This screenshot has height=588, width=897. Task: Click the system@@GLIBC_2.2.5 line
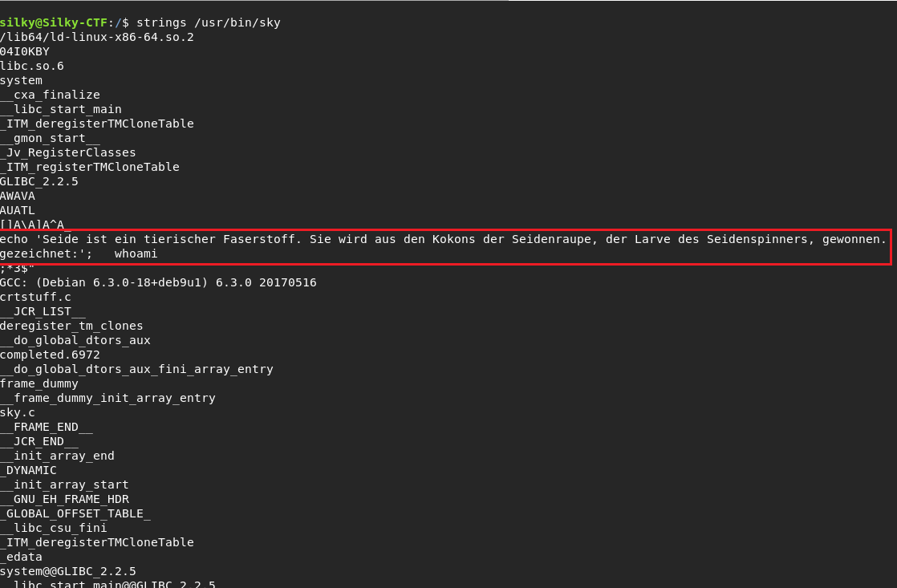coord(68,571)
